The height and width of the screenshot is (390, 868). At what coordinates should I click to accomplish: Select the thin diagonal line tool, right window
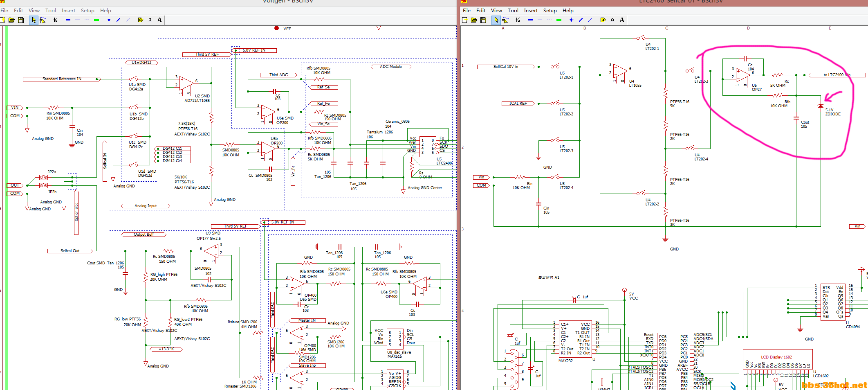coord(590,20)
